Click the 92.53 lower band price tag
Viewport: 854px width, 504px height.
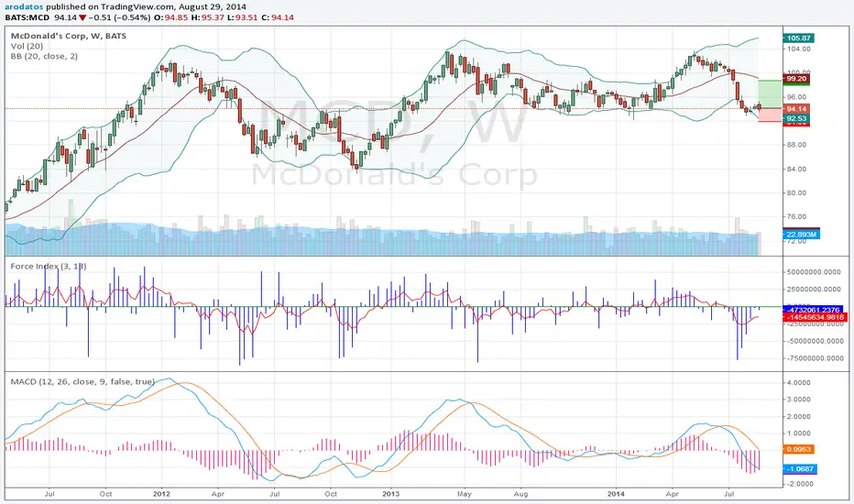pos(796,118)
